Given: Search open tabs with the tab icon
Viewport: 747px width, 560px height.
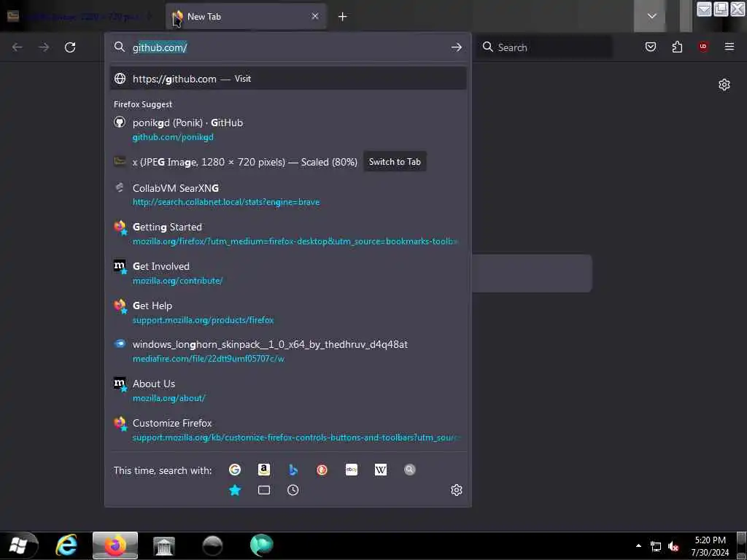Looking at the screenshot, I should (264, 490).
